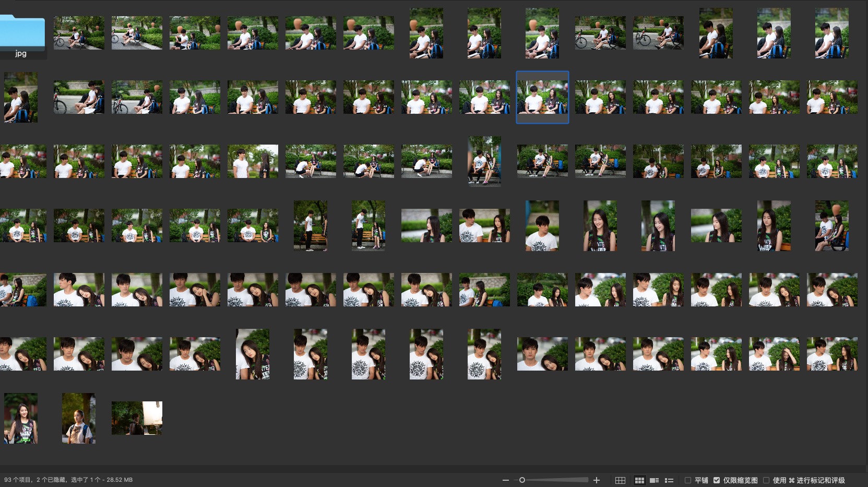Switch to thumbnail details view

[654, 480]
